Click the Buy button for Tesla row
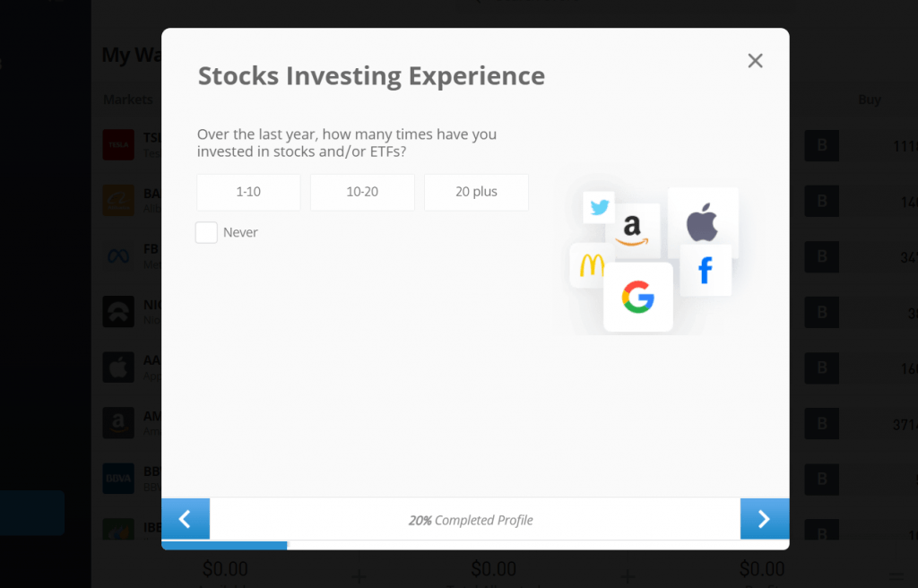The width and height of the screenshot is (918, 588). (x=821, y=146)
